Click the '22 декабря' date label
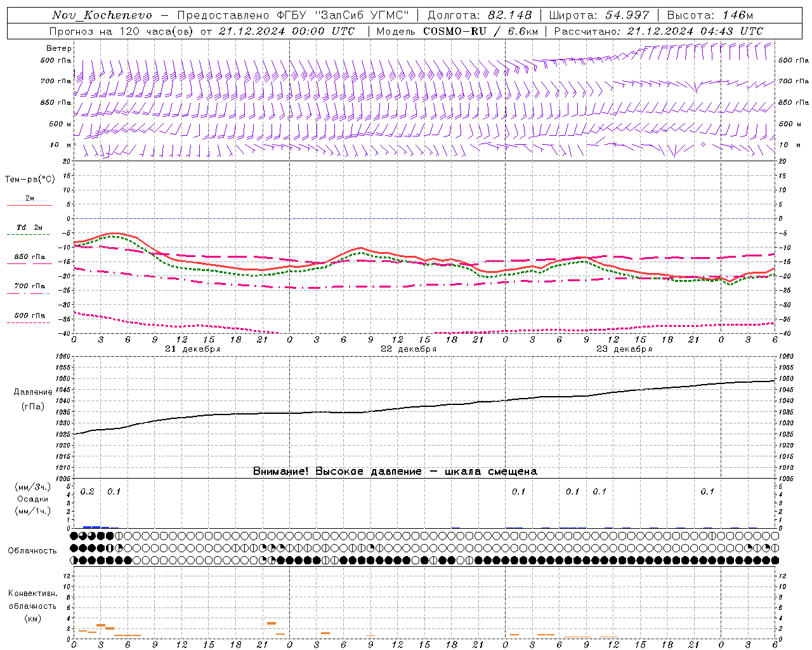Viewport: 812px width, 650px height. click(409, 349)
